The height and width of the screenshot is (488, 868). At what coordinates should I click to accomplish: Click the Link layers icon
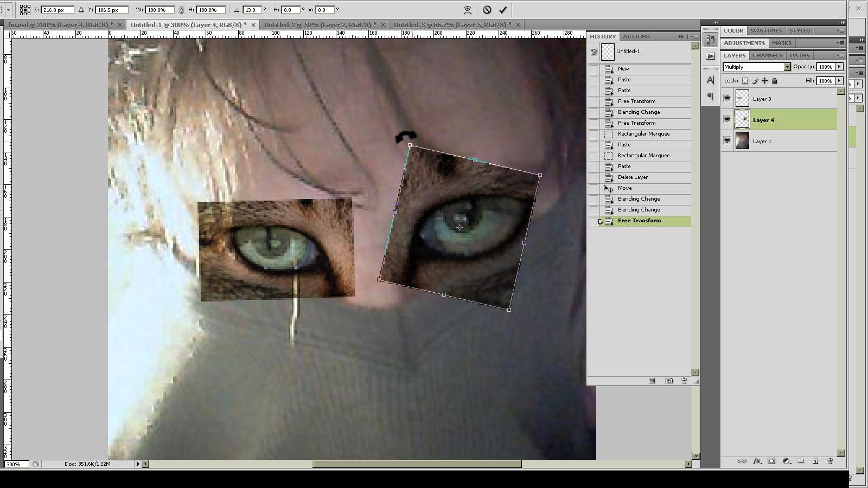click(742, 461)
